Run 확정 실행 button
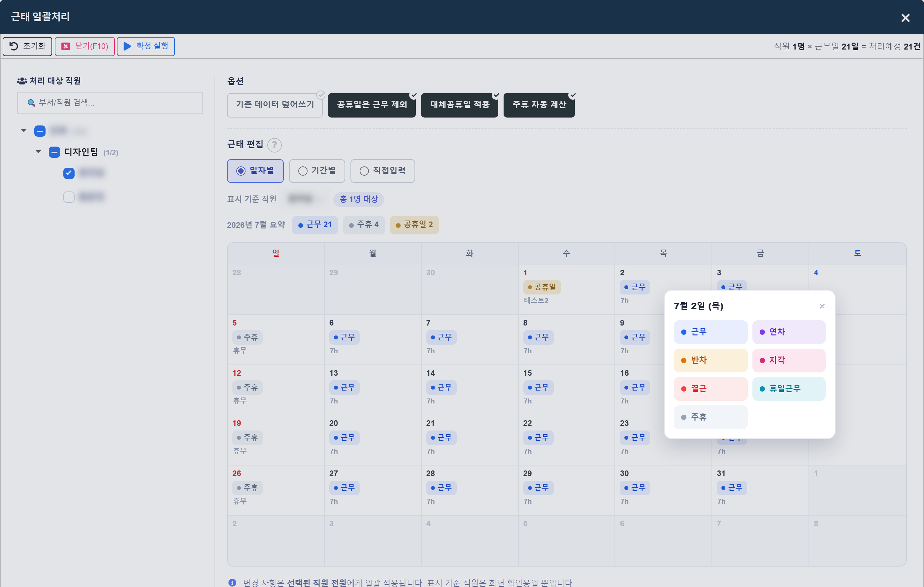The image size is (924, 587). click(146, 46)
